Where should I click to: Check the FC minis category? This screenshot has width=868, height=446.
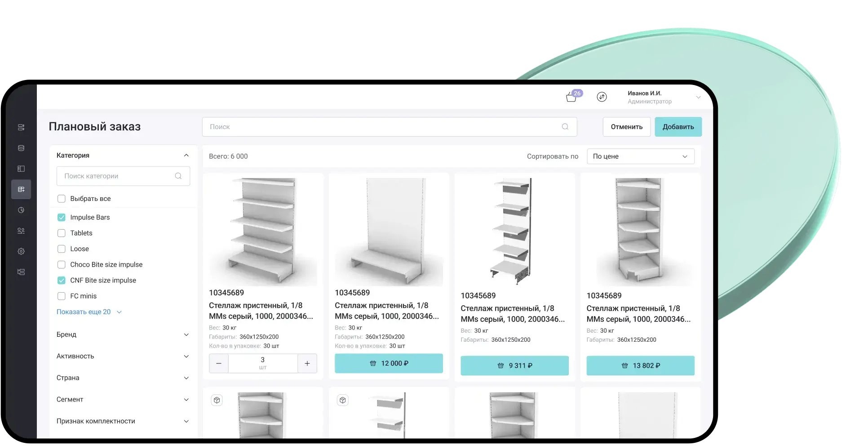62,296
